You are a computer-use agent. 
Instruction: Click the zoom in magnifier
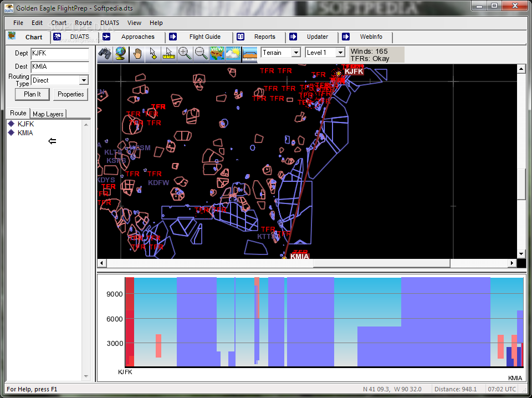pos(185,54)
